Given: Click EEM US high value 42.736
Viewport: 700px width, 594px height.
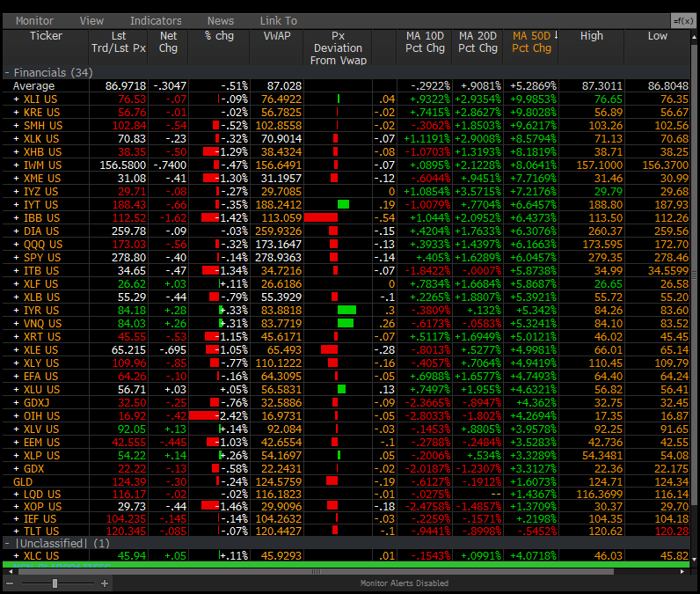Looking at the screenshot, I should (605, 442).
